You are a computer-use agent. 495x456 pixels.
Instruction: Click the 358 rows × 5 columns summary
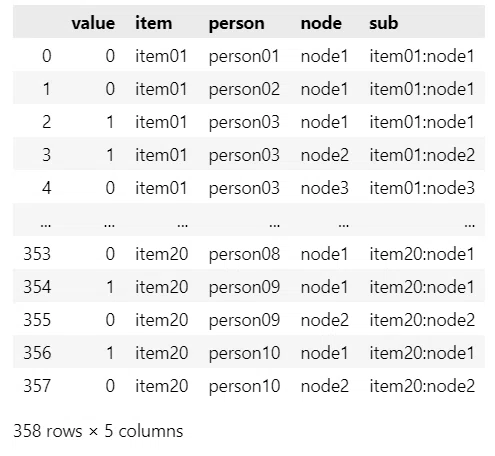(98, 431)
